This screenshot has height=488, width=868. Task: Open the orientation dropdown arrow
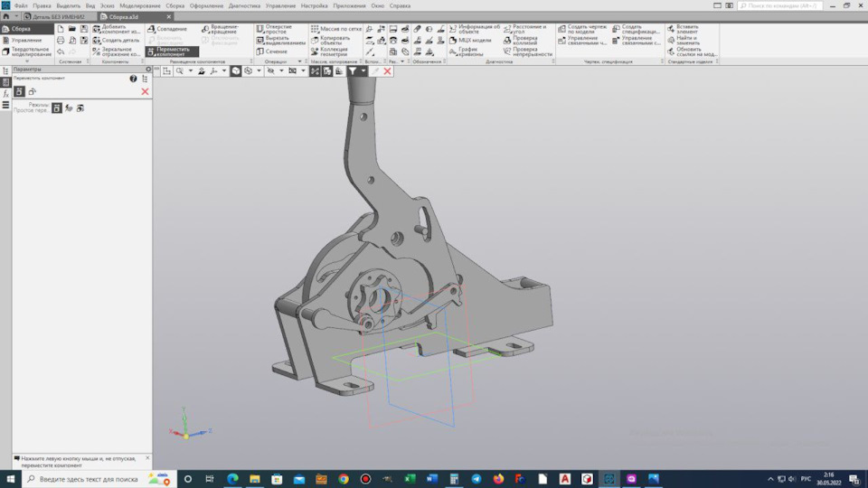pos(224,70)
